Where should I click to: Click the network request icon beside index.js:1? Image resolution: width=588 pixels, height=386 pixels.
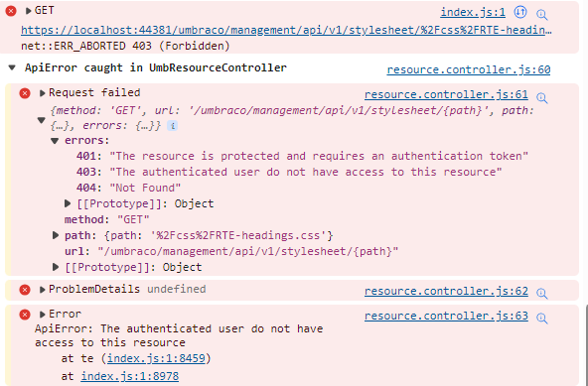point(520,12)
